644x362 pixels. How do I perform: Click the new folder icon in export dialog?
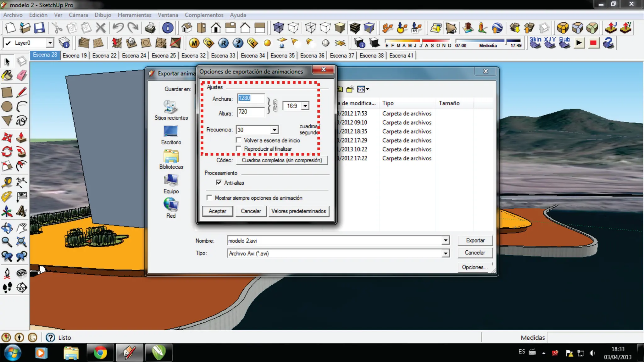pyautogui.click(x=350, y=89)
